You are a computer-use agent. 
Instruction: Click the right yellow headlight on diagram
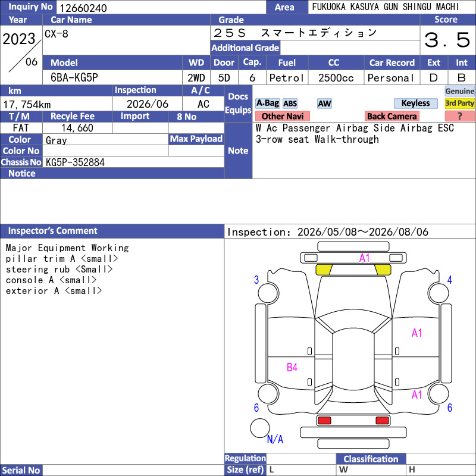383,270
